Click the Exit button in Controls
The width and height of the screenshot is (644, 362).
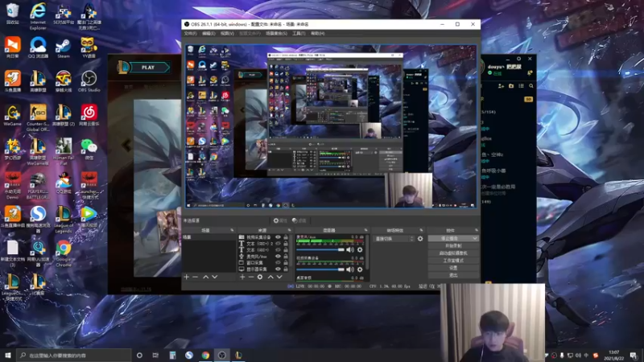[453, 275]
